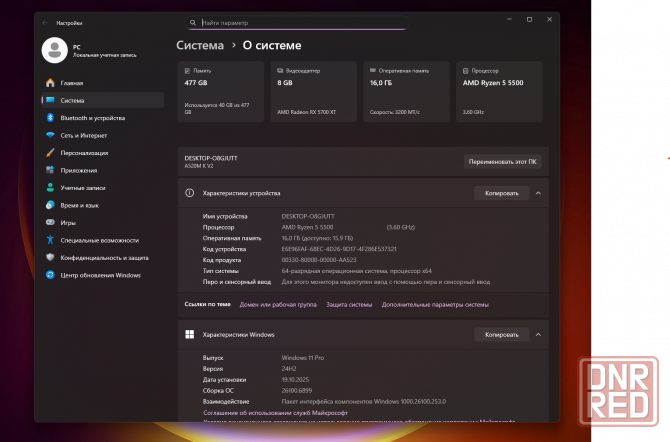Copy Windows specs using Копировать button
This screenshot has width=670, height=442.
(x=501, y=335)
